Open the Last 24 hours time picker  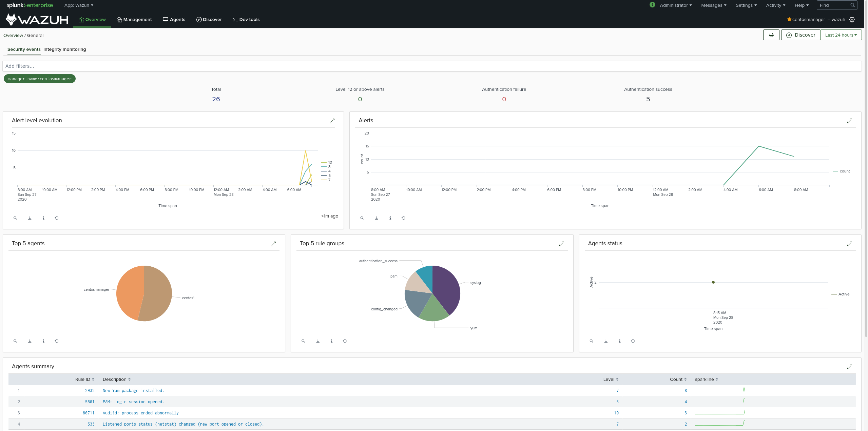click(x=841, y=35)
